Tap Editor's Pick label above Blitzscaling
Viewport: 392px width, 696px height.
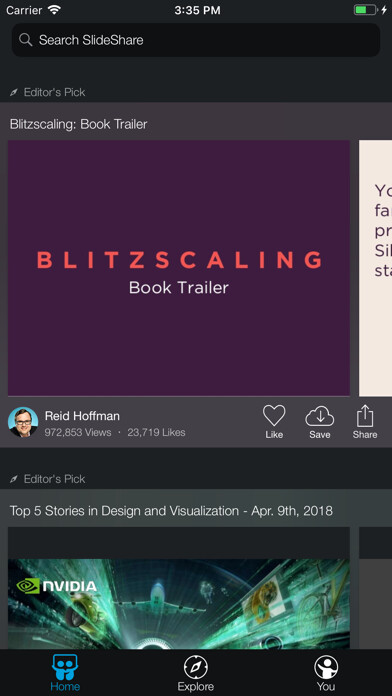pyautogui.click(x=48, y=92)
